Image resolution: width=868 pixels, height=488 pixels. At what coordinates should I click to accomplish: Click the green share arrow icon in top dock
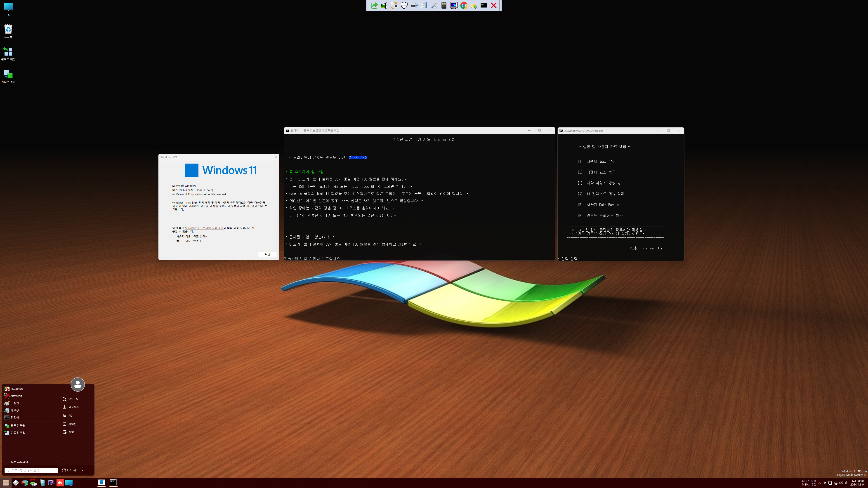374,5
